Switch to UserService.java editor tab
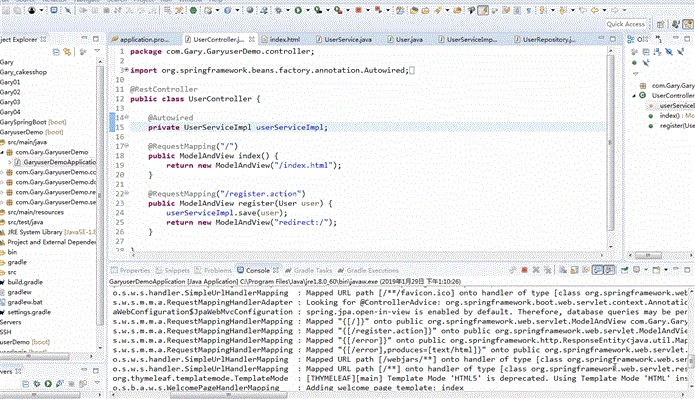The image size is (695, 399). (x=348, y=39)
